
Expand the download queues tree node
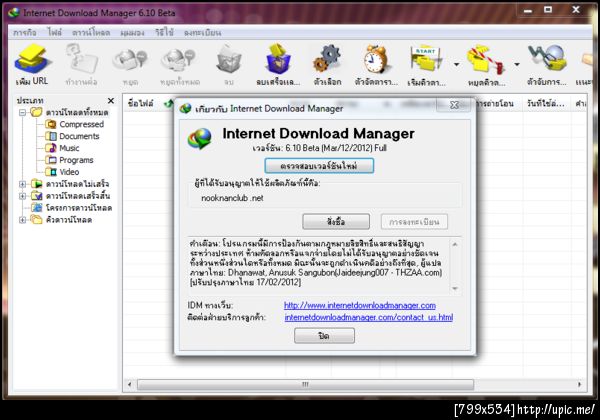click(x=22, y=220)
